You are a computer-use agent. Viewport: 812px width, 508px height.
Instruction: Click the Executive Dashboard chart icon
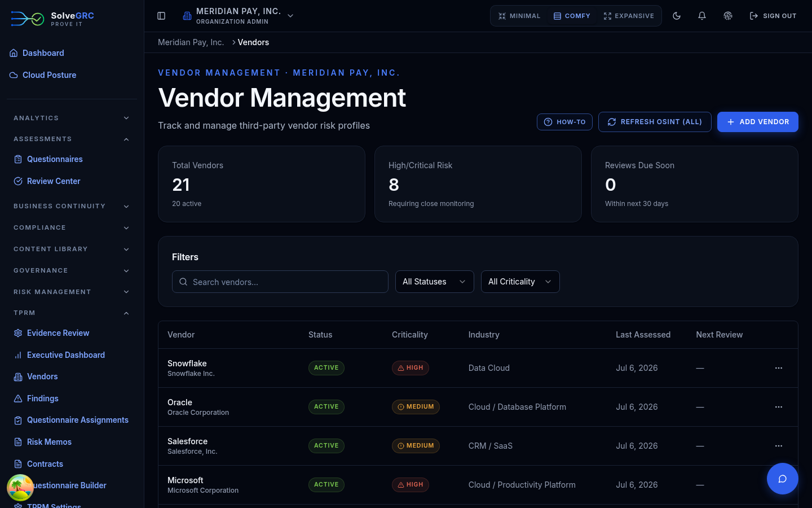pyautogui.click(x=18, y=355)
